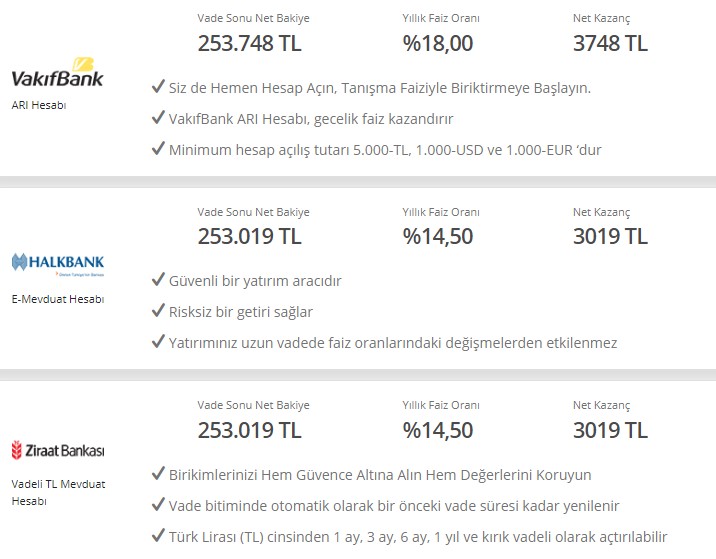Click the Ziraat Bankası logo
The width and height of the screenshot is (716, 559).
pos(58,450)
